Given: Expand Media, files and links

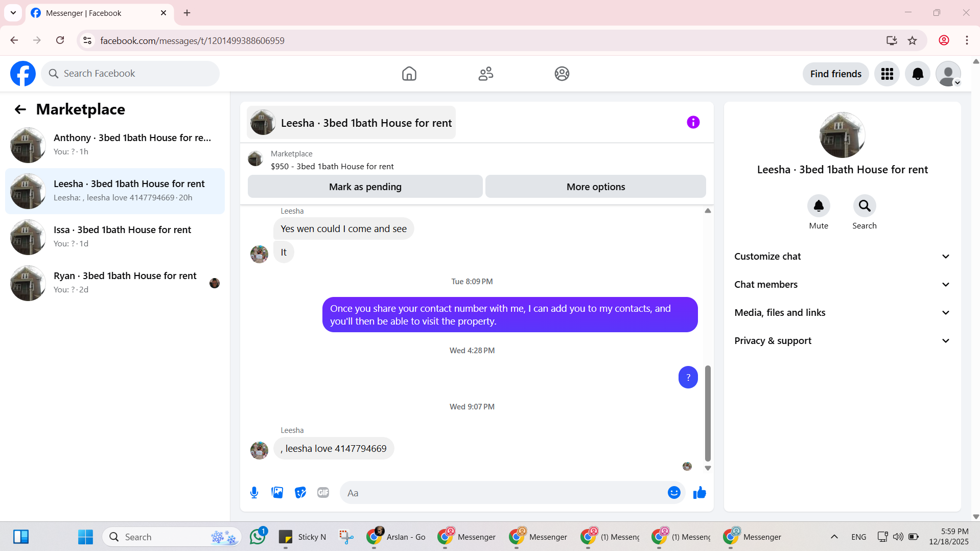Looking at the screenshot, I should (843, 313).
